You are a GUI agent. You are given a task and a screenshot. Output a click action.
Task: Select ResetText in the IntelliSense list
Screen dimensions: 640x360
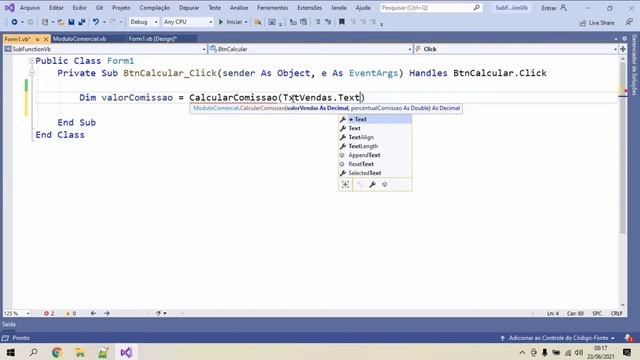375,164
